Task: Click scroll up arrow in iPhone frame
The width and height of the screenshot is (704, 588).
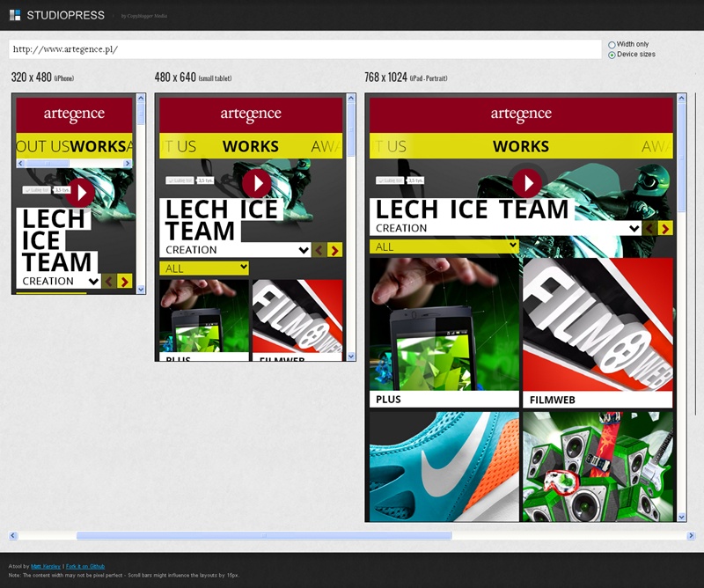Action: point(141,100)
